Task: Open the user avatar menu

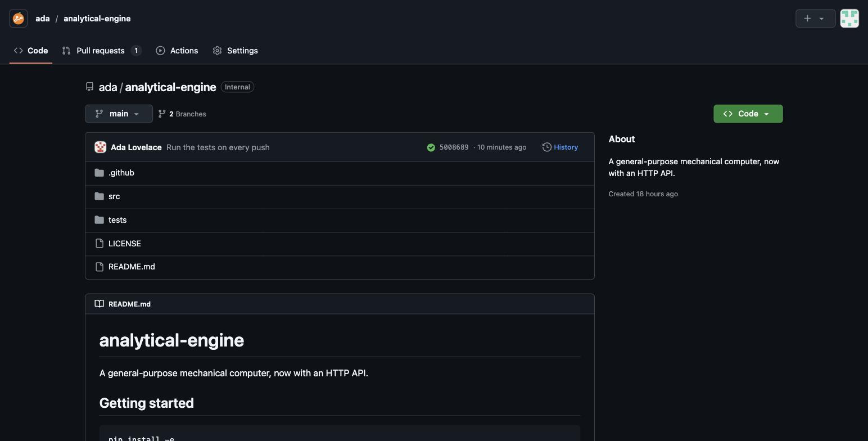Action: [x=849, y=19]
